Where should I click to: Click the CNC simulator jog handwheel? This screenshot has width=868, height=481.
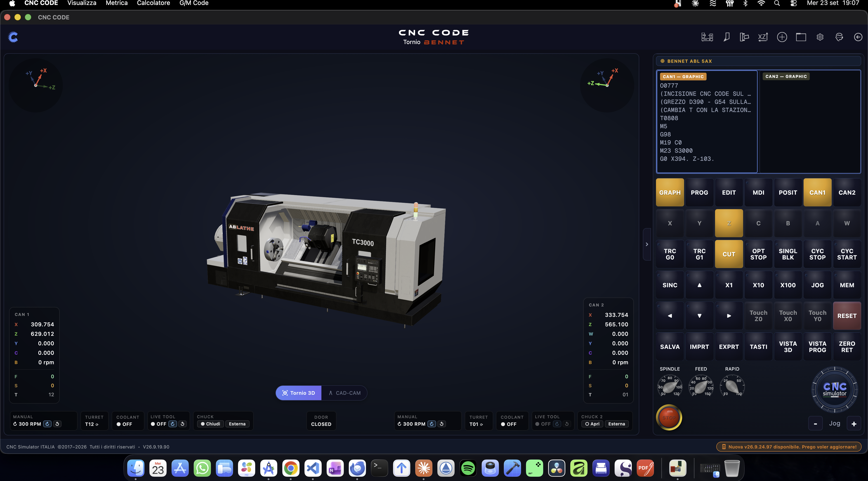834,390
